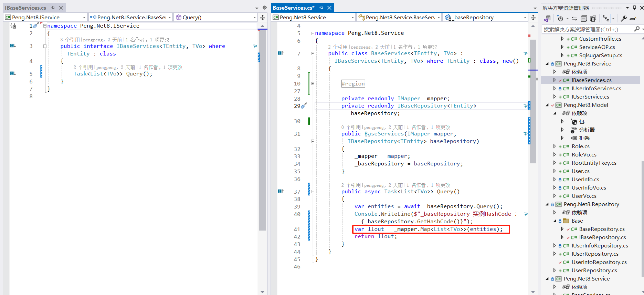The width and height of the screenshot is (644, 295).
Task: Select SqlsugarSetup.cs file
Action: pyautogui.click(x=600, y=55)
